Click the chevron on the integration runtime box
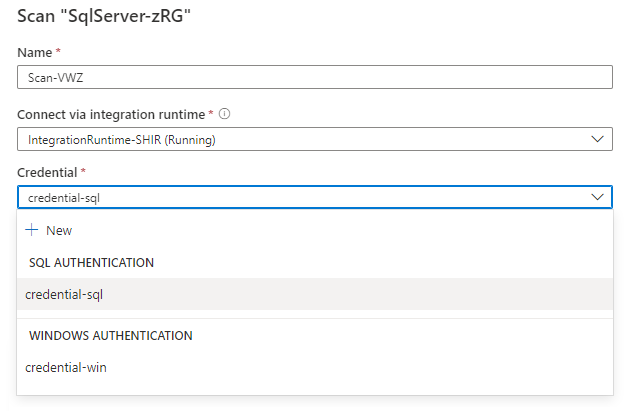Image resolution: width=632 pixels, height=411 pixels. (597, 139)
